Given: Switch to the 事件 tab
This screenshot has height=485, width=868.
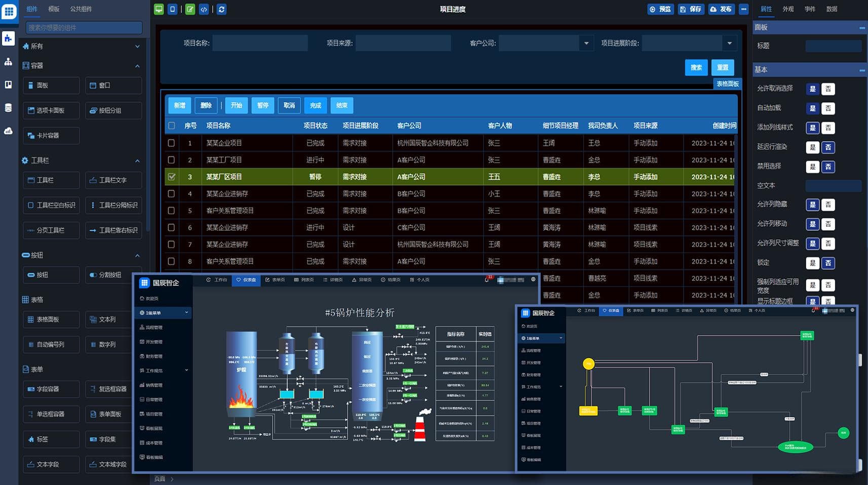Looking at the screenshot, I should pyautogui.click(x=810, y=9).
